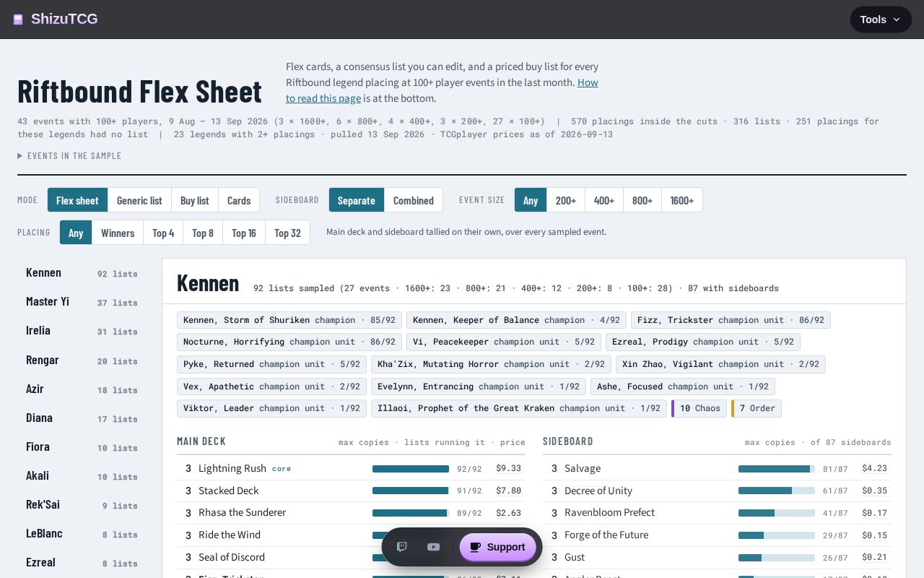The height and width of the screenshot is (578, 924).
Task: Click the gold '7 Order' domain chip
Action: tap(757, 408)
